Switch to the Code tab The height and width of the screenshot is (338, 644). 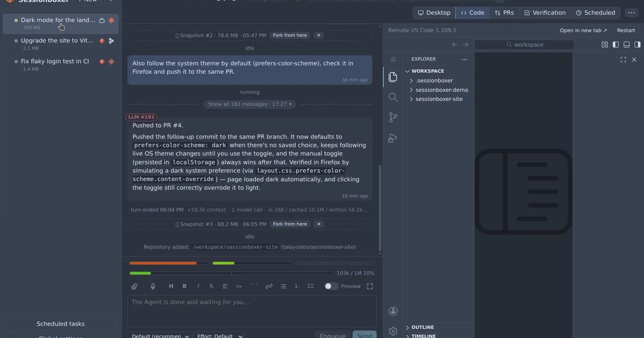pyautogui.click(x=472, y=13)
